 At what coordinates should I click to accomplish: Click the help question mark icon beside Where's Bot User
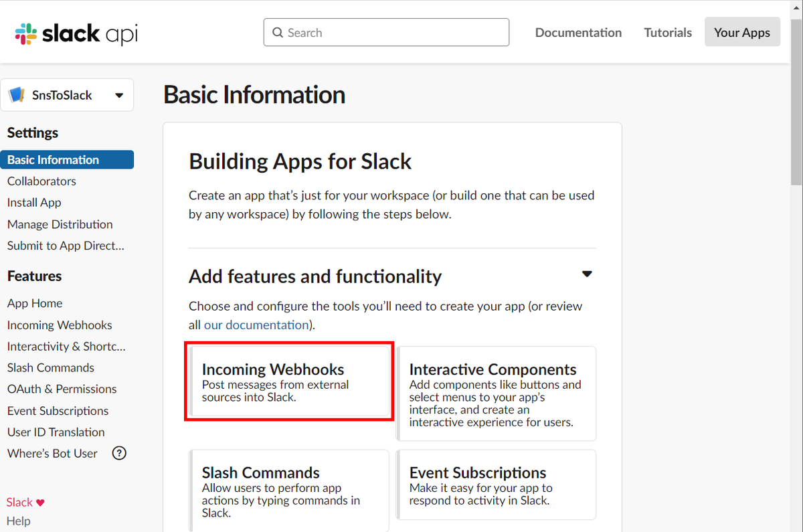coord(119,453)
